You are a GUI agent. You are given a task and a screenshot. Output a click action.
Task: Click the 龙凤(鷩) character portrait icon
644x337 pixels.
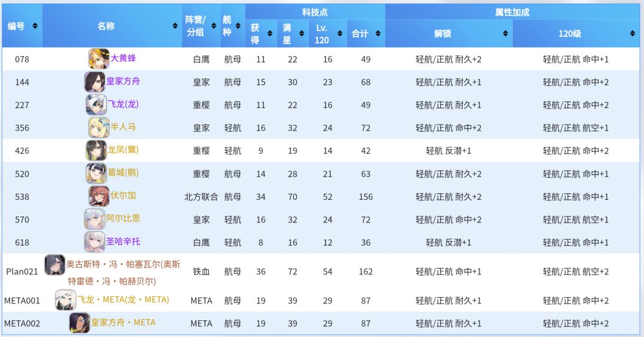tap(95, 150)
